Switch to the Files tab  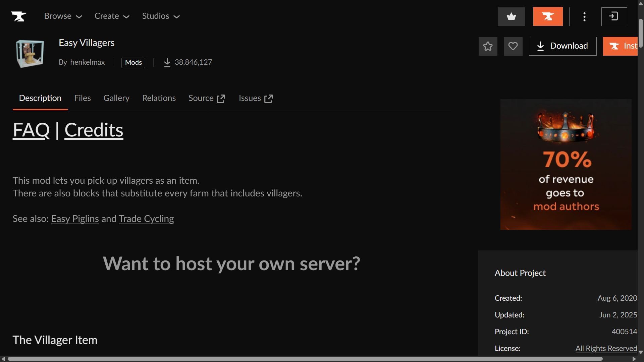82,98
